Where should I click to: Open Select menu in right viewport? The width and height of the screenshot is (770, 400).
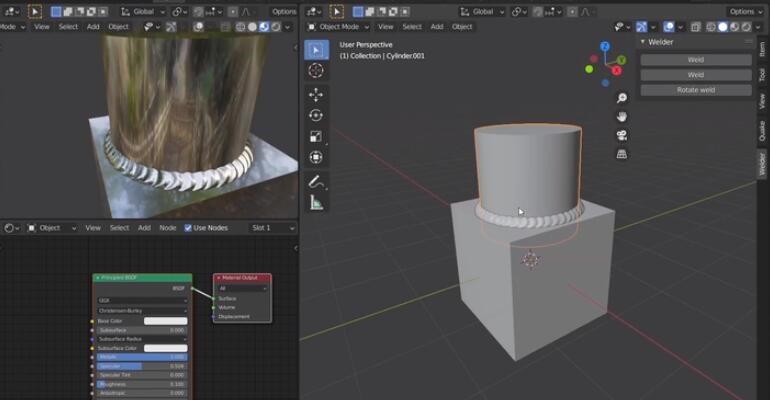pos(412,27)
